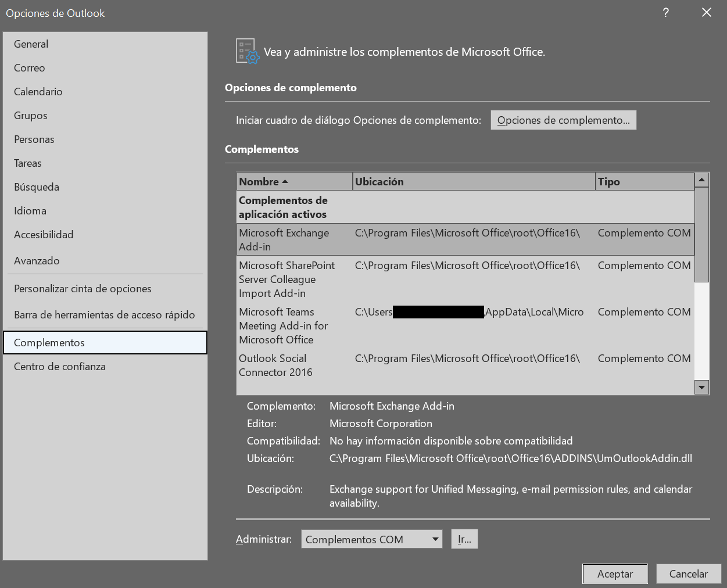Confirm with the Aceptar button
Viewport: 727px width, 588px height.
point(615,574)
